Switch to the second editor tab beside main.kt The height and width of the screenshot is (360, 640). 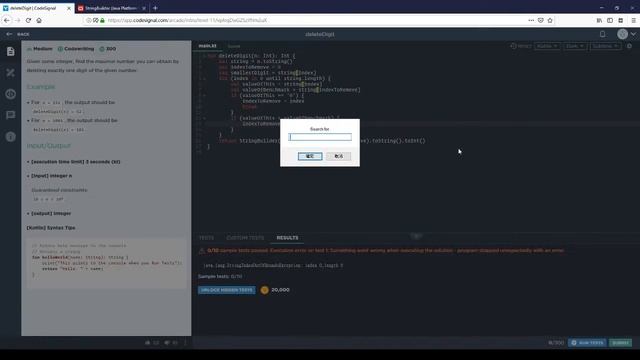(x=234, y=46)
